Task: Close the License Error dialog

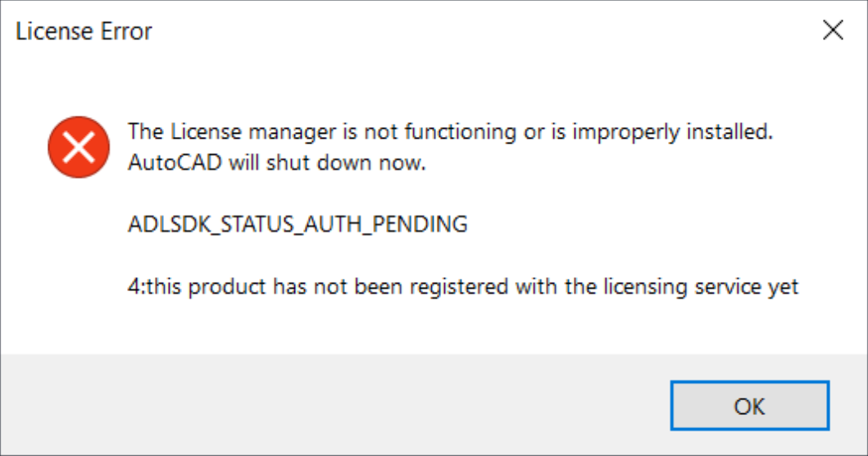Action: tap(833, 31)
